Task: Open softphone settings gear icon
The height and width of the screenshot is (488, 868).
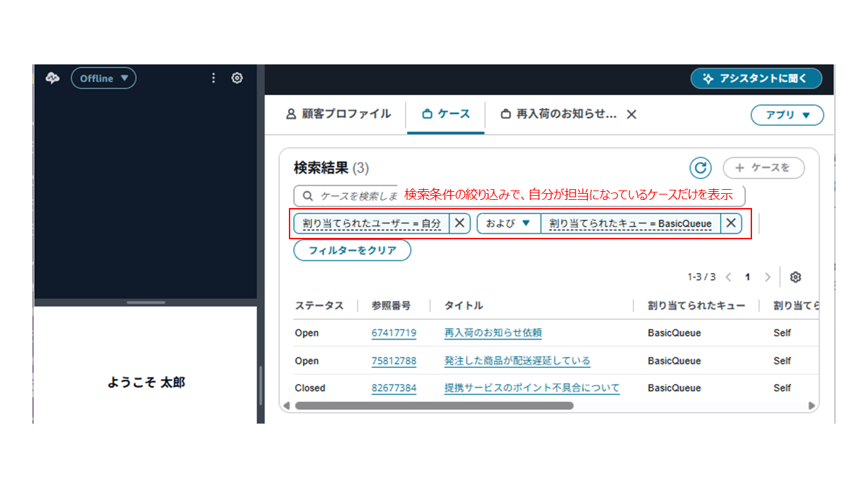Action: click(237, 79)
